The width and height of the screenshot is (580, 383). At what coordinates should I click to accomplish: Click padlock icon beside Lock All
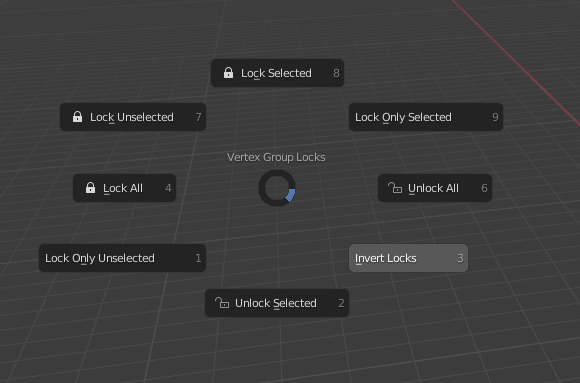coord(90,188)
